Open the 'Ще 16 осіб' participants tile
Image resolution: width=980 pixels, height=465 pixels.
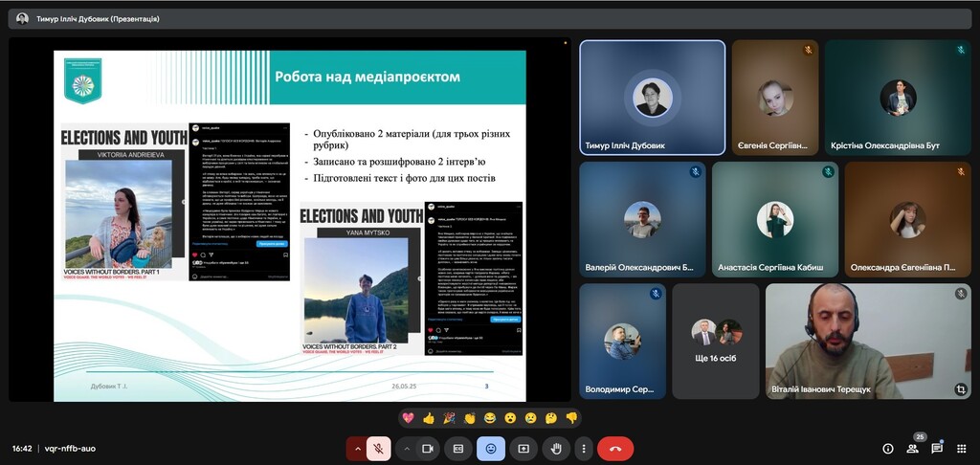pyautogui.click(x=716, y=341)
